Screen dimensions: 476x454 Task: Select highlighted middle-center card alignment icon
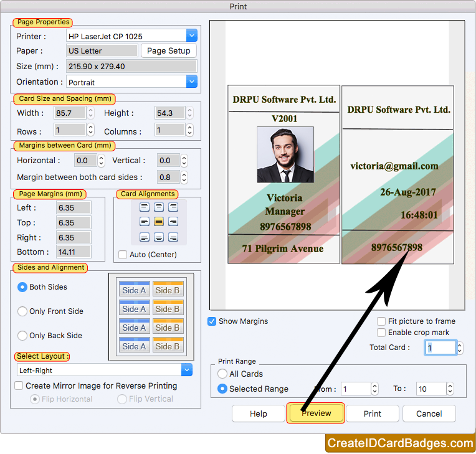click(159, 222)
